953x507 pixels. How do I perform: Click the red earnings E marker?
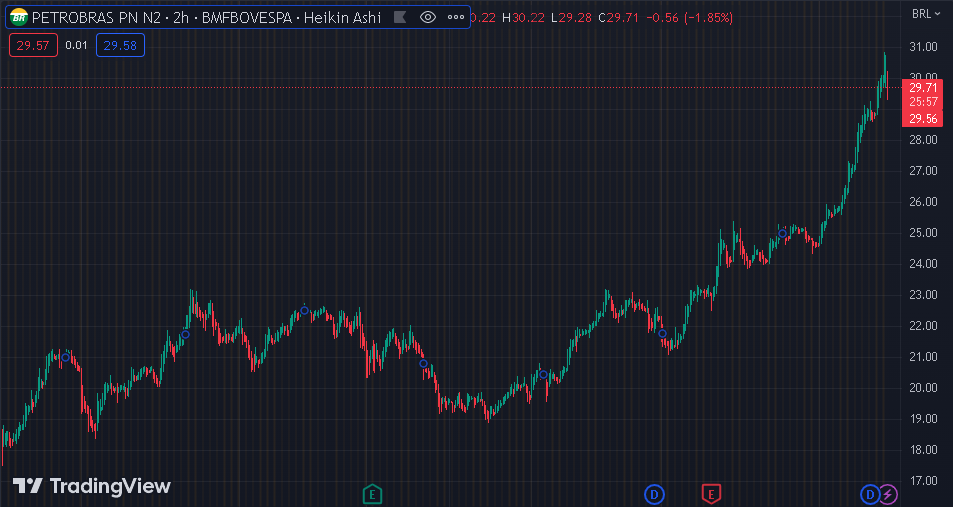pyautogui.click(x=711, y=494)
